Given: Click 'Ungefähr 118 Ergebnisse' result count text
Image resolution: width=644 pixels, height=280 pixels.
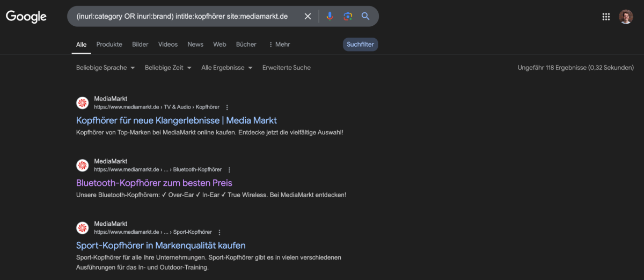Looking at the screenshot, I should point(576,68).
